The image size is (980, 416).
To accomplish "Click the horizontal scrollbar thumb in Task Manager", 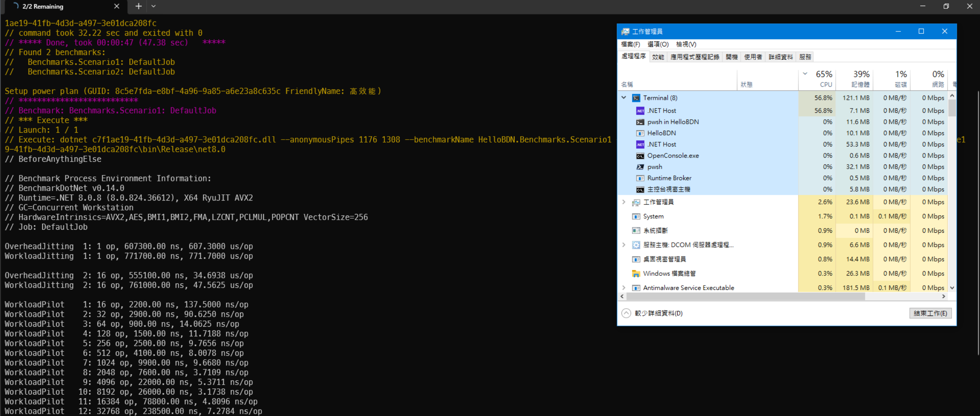I will [745, 296].
